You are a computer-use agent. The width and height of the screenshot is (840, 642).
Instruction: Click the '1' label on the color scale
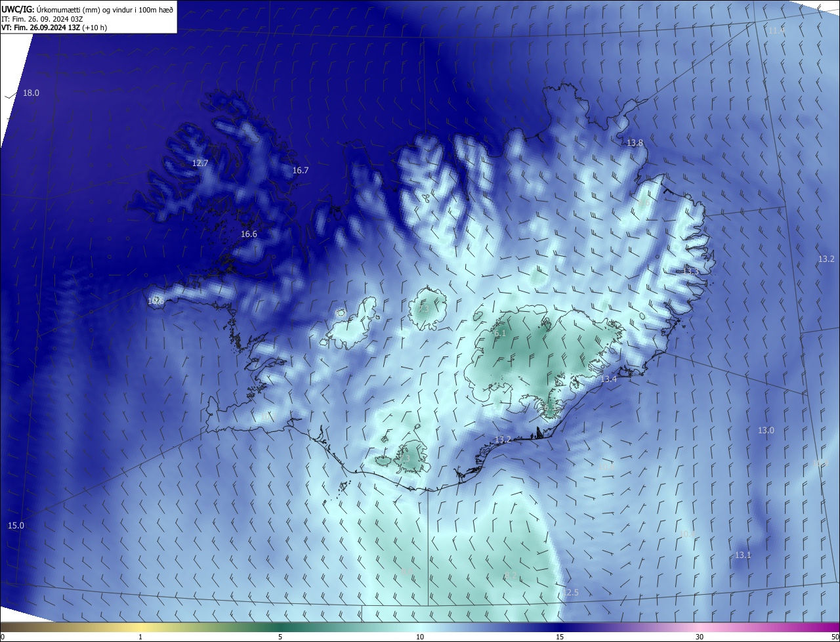click(140, 637)
